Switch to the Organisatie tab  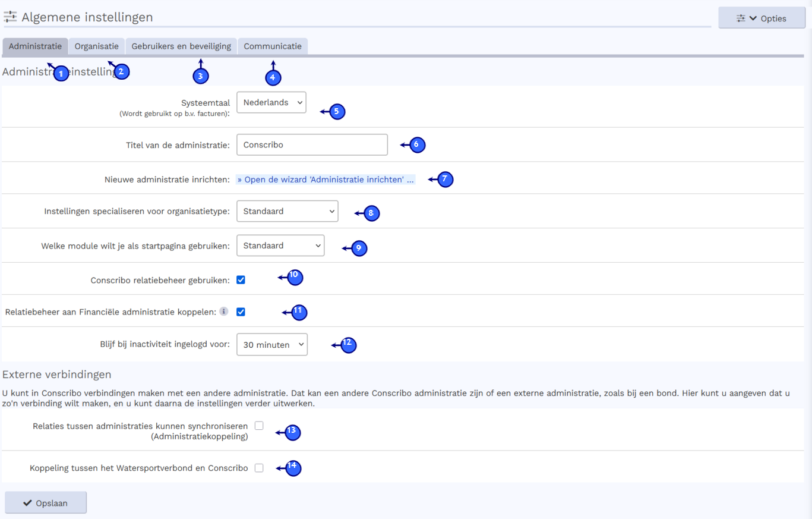pyautogui.click(x=96, y=46)
